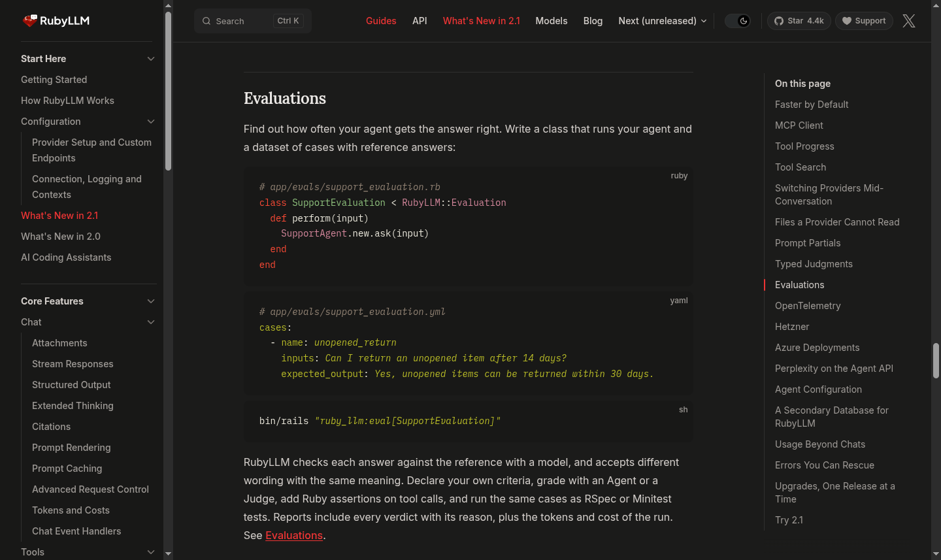This screenshot has height=560, width=941.
Task: Jump to Faster by Default section
Action: click(x=812, y=105)
